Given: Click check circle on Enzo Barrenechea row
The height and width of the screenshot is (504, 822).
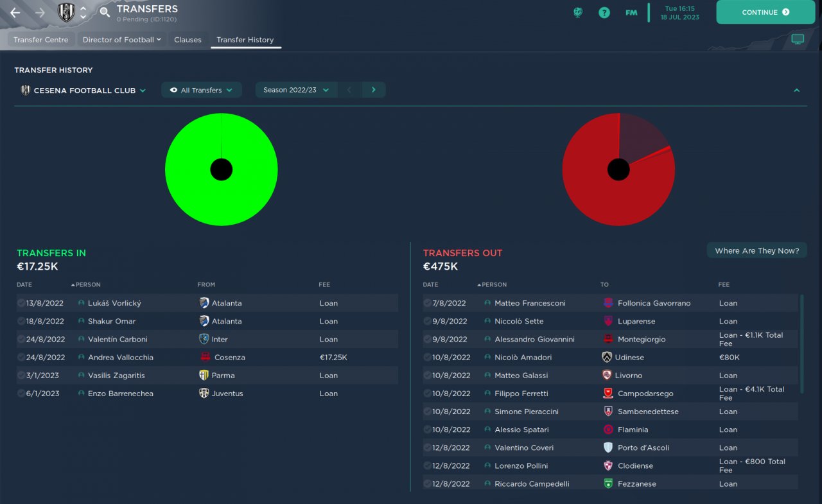Looking at the screenshot, I should [x=21, y=393].
